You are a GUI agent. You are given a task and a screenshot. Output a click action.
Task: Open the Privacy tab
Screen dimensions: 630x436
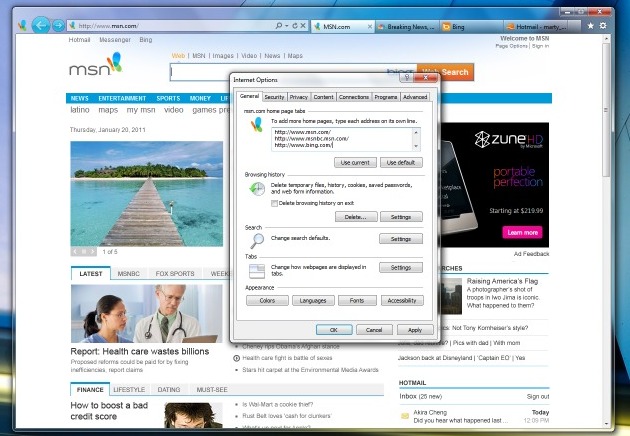coord(299,97)
